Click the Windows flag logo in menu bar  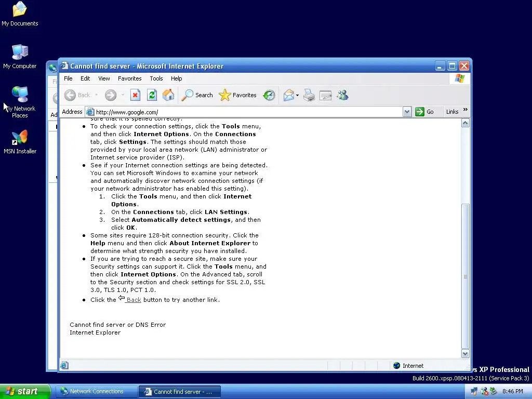[x=460, y=78]
